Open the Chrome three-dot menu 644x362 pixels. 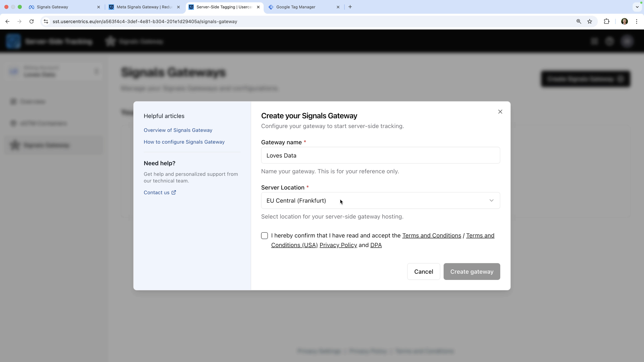[637, 21]
